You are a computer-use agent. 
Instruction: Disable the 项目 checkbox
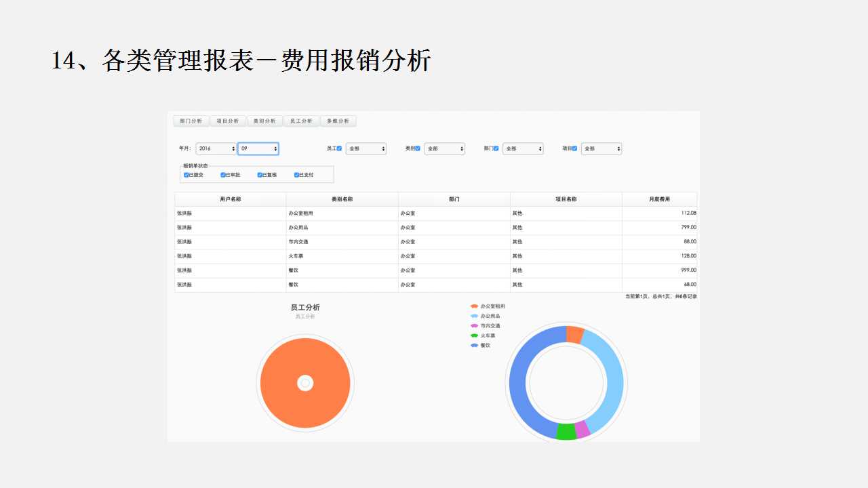(x=574, y=148)
